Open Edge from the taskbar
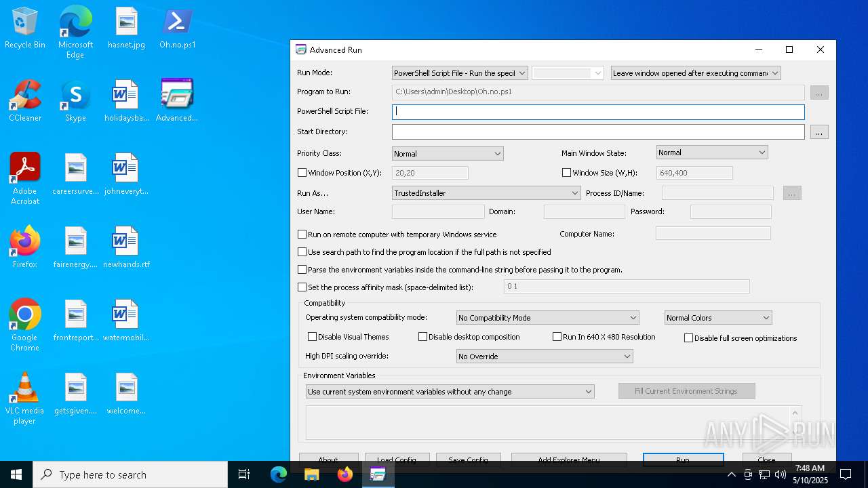Screen dimensions: 868x488 click(x=279, y=474)
